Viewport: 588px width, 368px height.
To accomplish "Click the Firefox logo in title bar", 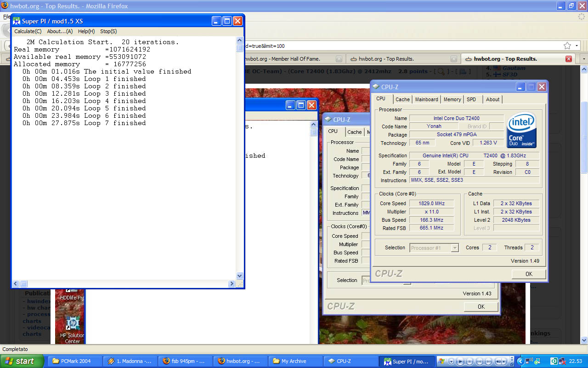I will click(x=4, y=6).
